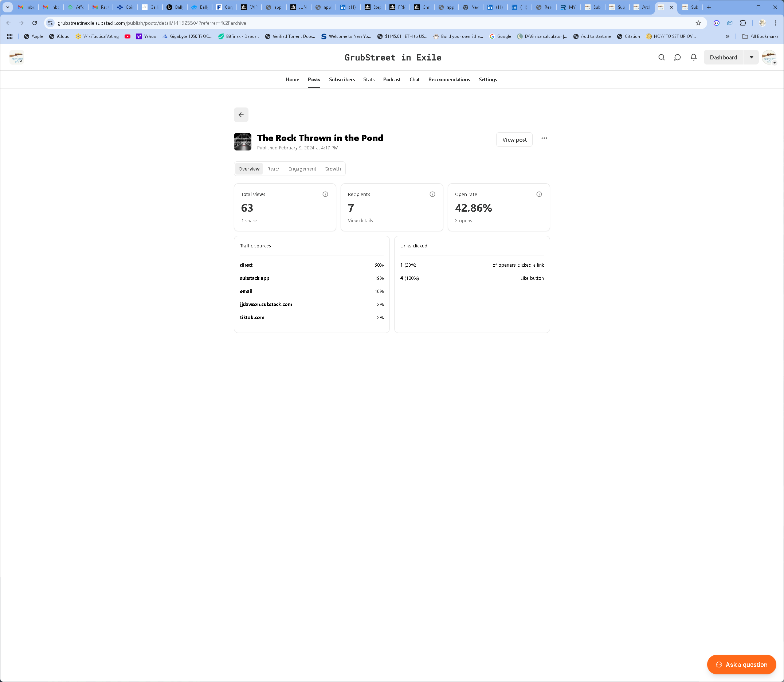This screenshot has width=784, height=682.
Task: Open the chat bubble icon in header
Action: 677,57
